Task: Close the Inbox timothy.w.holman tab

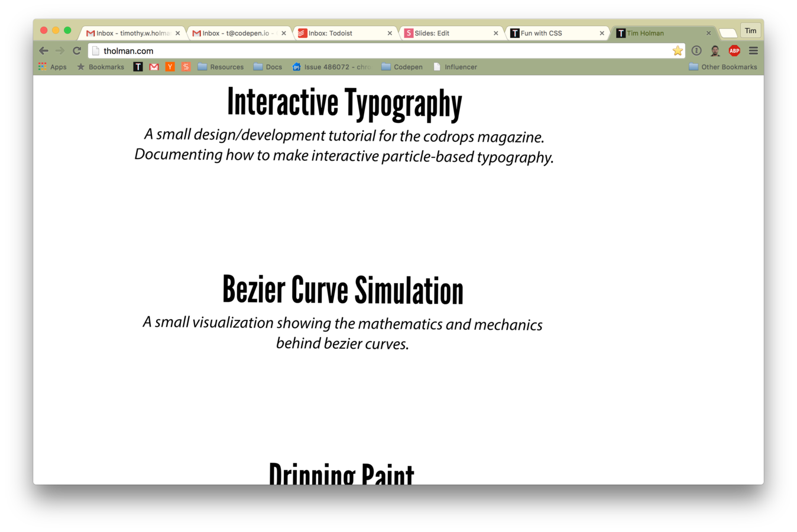Action: tap(177, 33)
